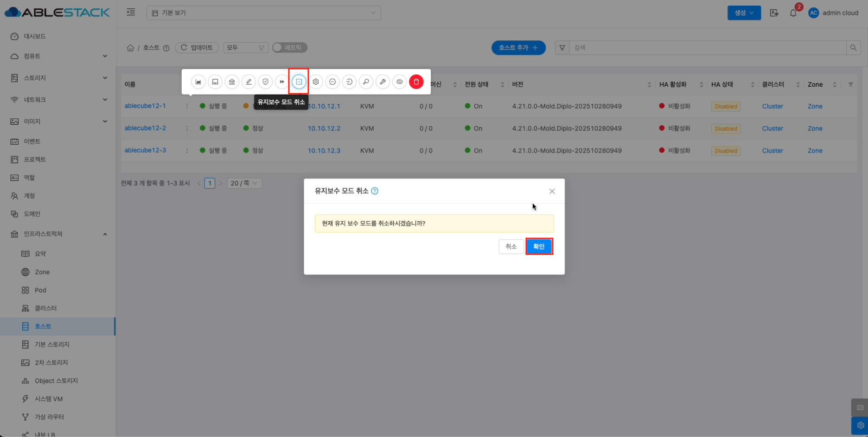Open the 기본 보기 view dropdown
The width and height of the screenshot is (868, 437).
click(x=263, y=13)
